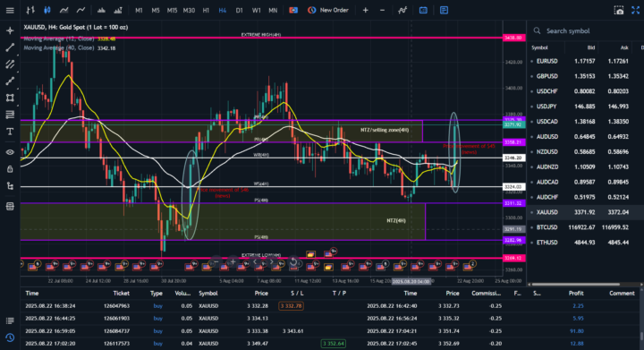
Task: Take a chart screenshot with camera icon
Action: [619, 10]
